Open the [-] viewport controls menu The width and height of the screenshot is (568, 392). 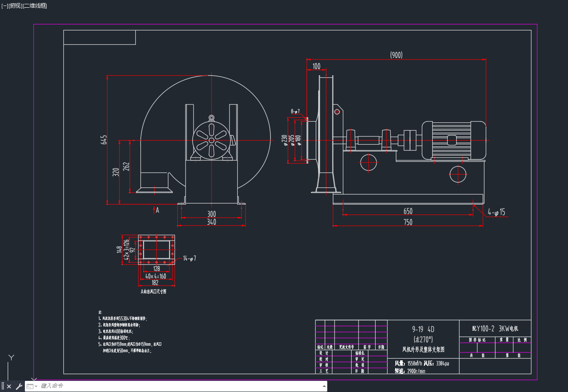pos(5,6)
